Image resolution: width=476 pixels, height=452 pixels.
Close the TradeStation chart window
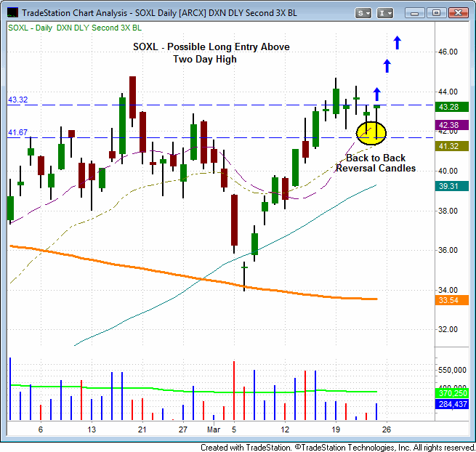click(x=456, y=12)
